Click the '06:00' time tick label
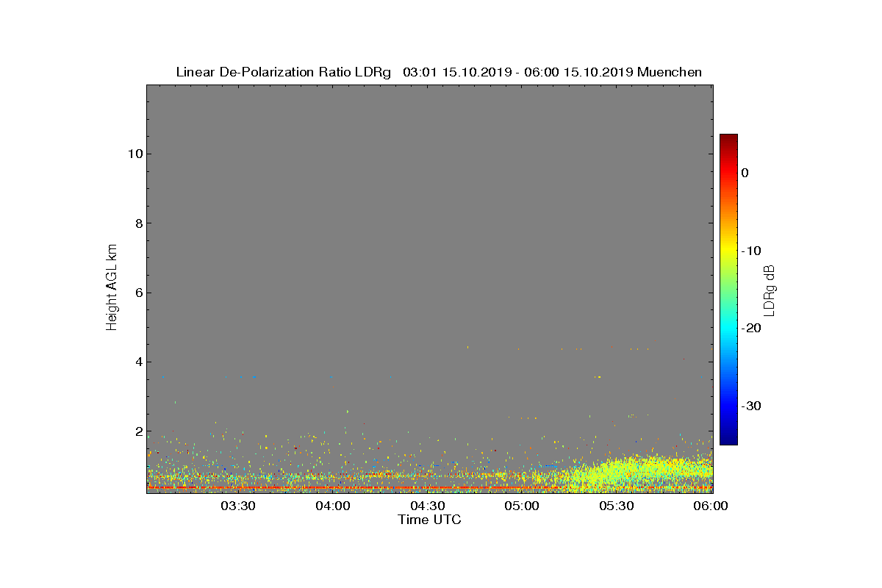This screenshot has width=882, height=588. point(711,506)
